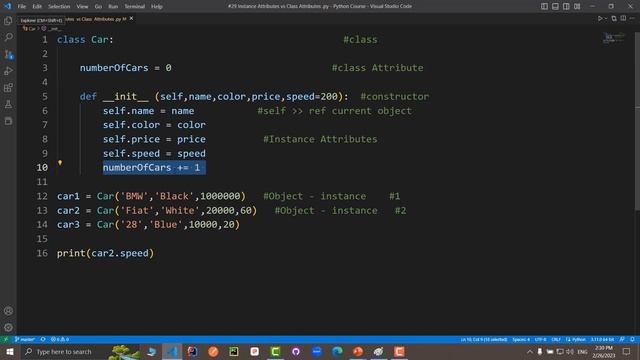Open the Help menu
Viewport: 640px width, 360px height.
click(157, 7)
